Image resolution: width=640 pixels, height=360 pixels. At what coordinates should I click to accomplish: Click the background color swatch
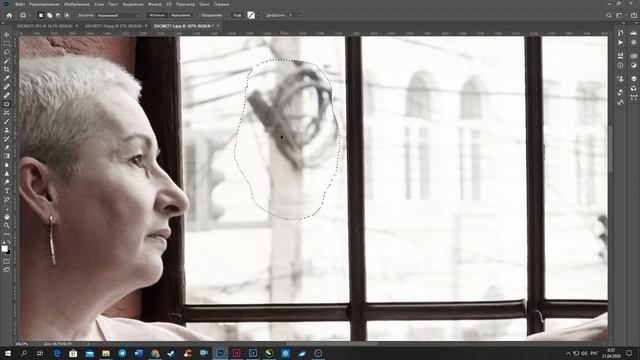click(x=9, y=252)
